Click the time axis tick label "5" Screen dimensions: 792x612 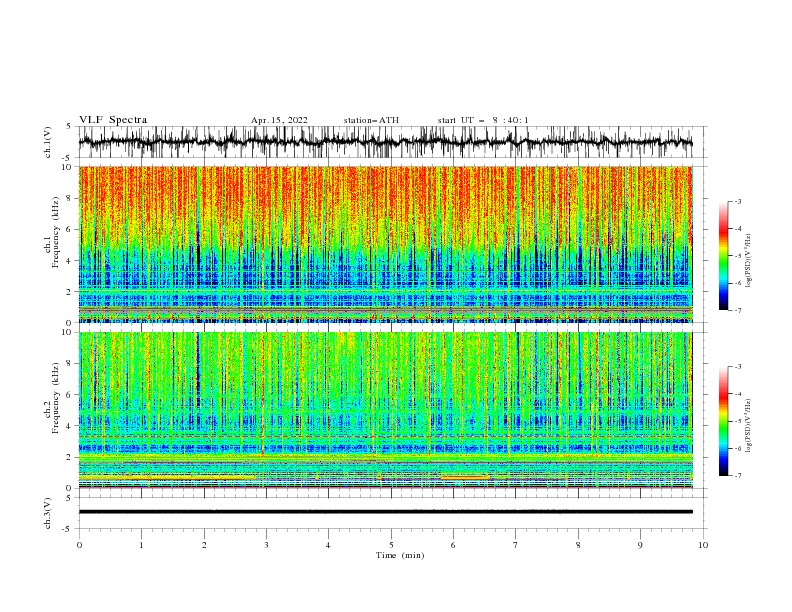pyautogui.click(x=391, y=545)
